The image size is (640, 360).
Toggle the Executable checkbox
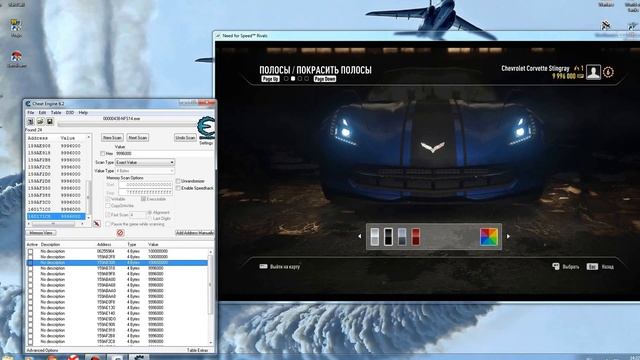coord(143,199)
